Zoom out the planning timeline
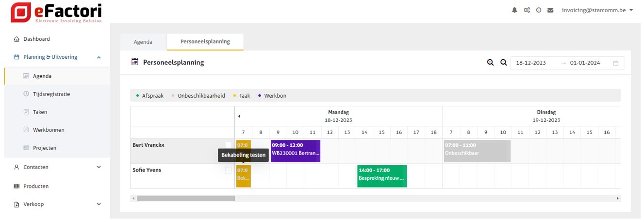The height and width of the screenshot is (222, 644). coord(503,63)
